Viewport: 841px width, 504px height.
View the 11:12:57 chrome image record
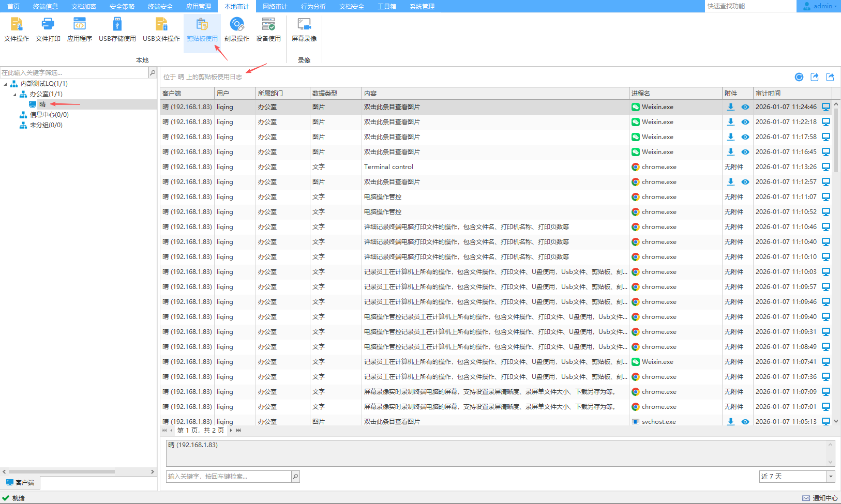745,182
